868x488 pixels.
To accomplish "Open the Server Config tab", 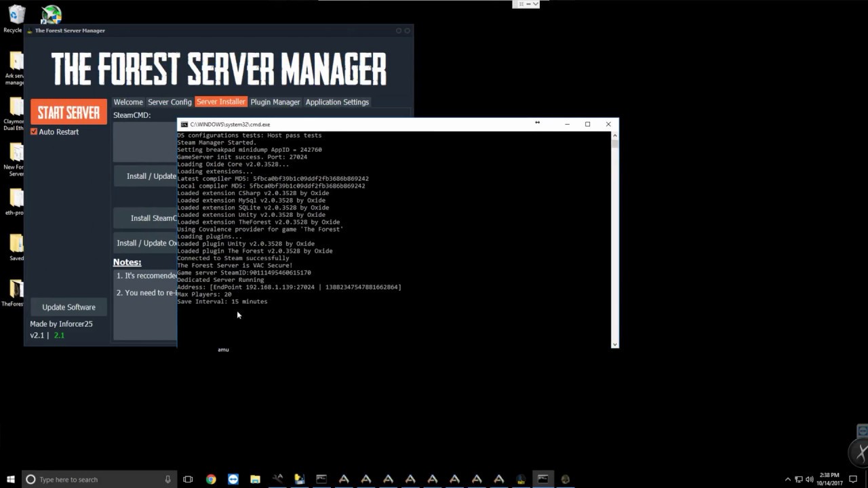I will (x=170, y=102).
